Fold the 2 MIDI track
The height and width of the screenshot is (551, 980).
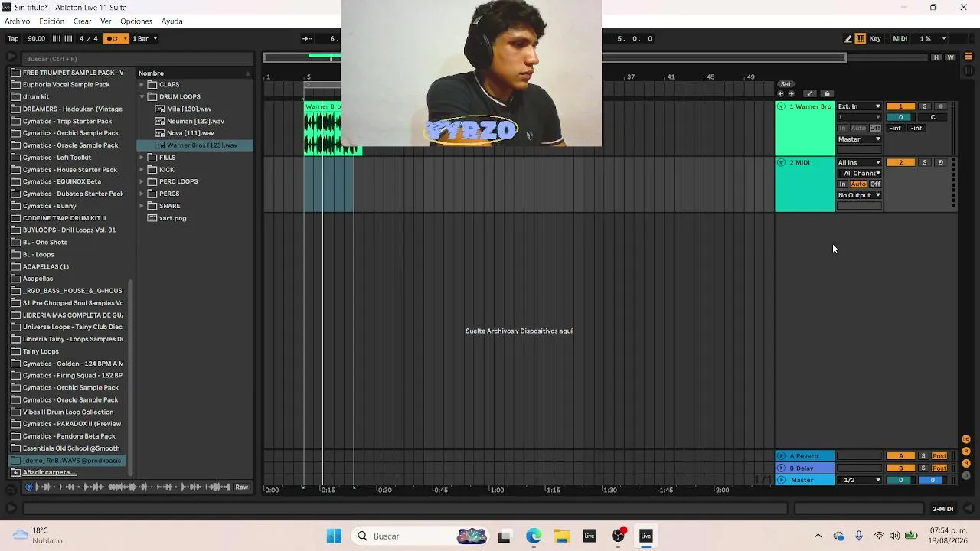point(781,162)
